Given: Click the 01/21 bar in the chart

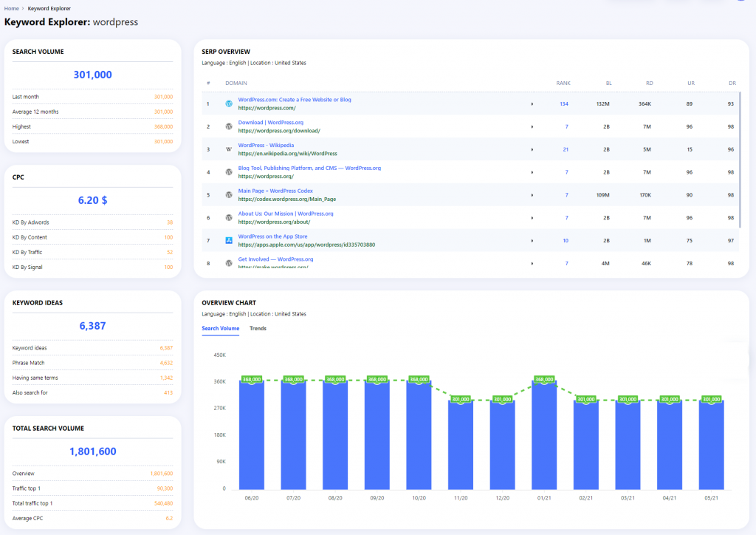Looking at the screenshot, I should (x=544, y=435).
